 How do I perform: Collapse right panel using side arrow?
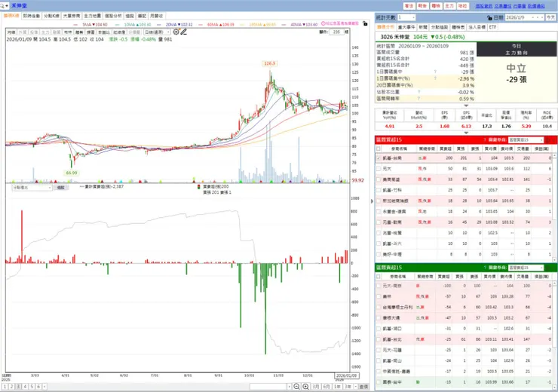372,201
